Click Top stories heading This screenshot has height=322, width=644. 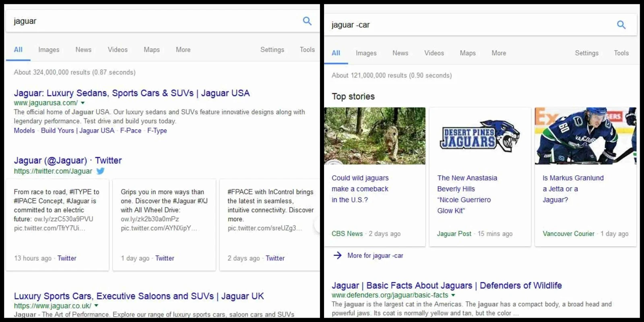(x=353, y=97)
